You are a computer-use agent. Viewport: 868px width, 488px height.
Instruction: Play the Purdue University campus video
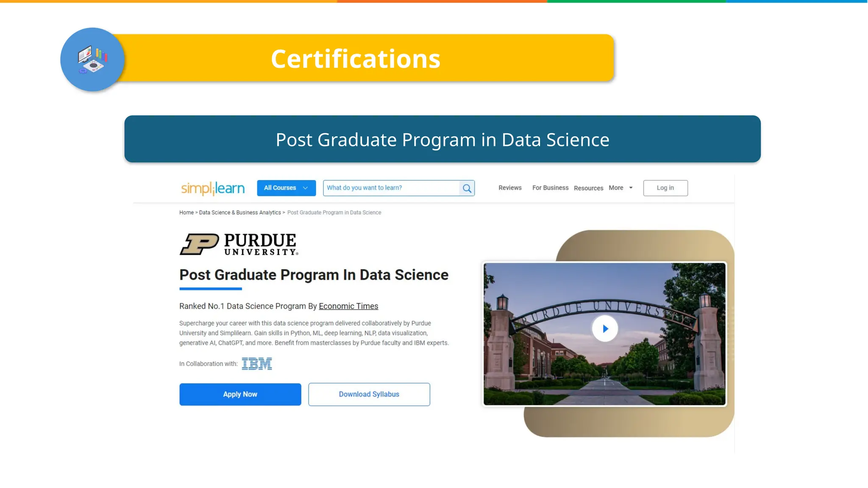(x=605, y=329)
